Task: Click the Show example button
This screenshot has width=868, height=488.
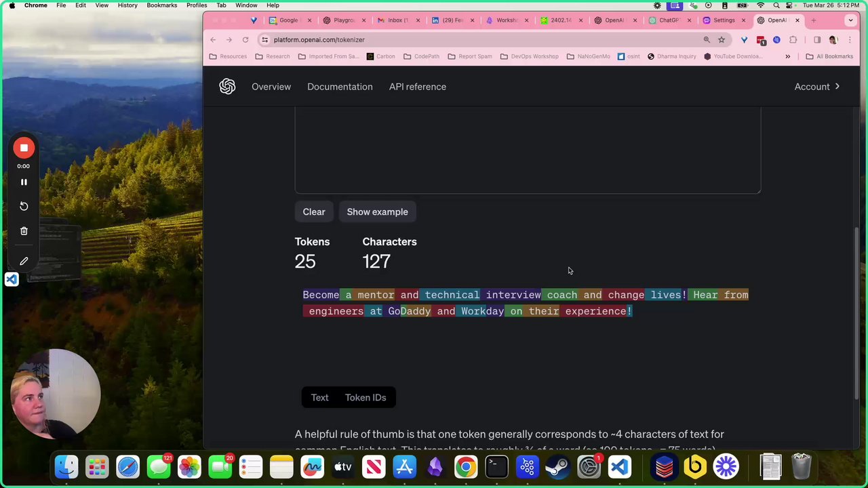Action: tap(378, 212)
